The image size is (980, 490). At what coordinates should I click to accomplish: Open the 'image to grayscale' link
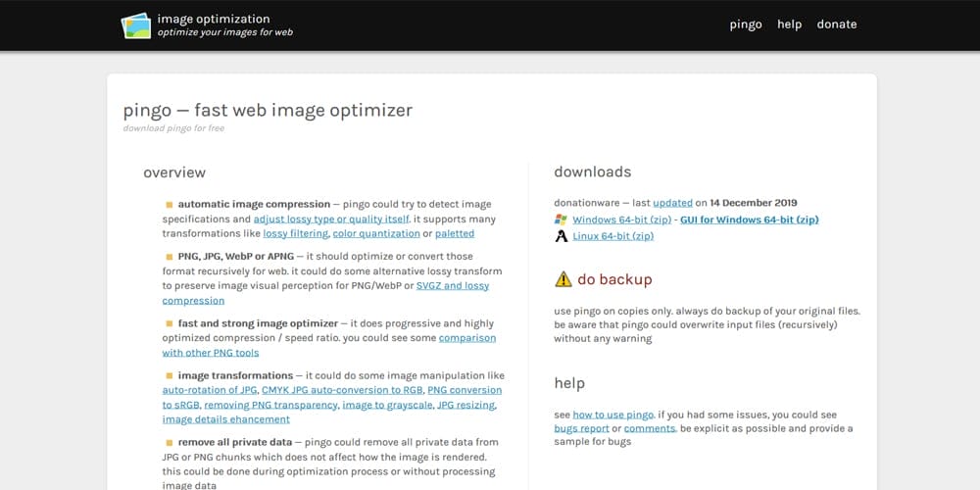[387, 405]
